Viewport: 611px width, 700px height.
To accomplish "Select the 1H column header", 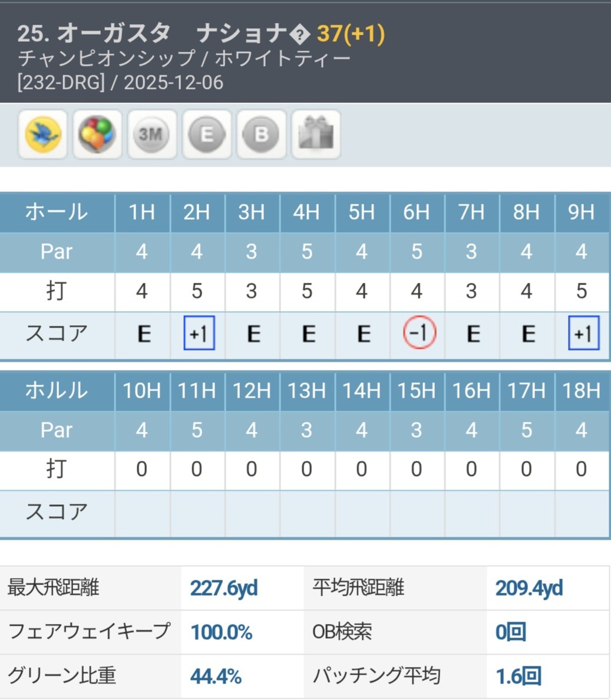I will pyautogui.click(x=142, y=212).
